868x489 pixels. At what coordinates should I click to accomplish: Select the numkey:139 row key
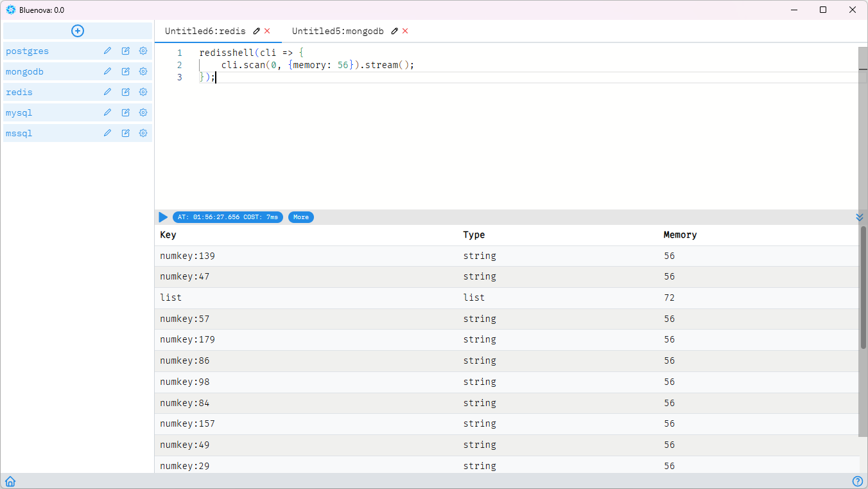point(187,256)
